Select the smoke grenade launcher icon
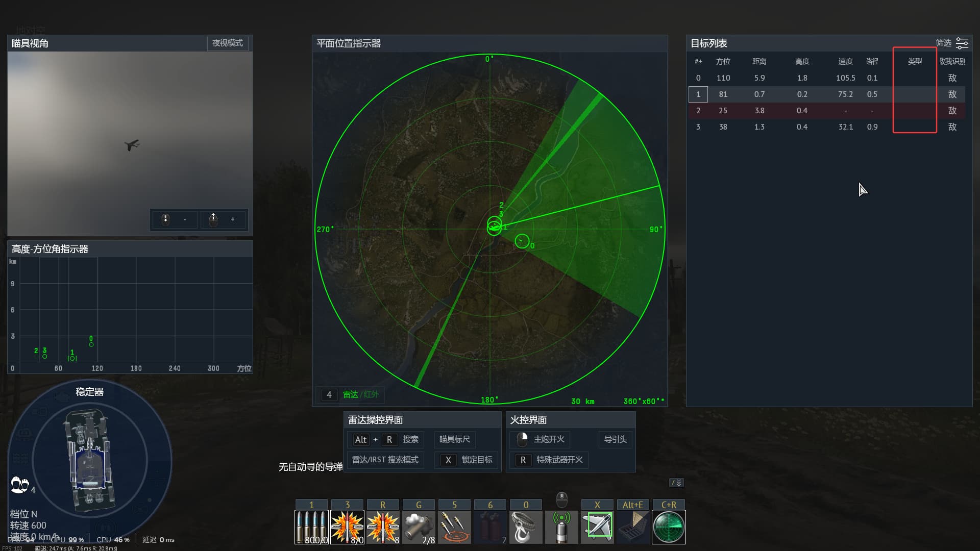 [x=419, y=527]
